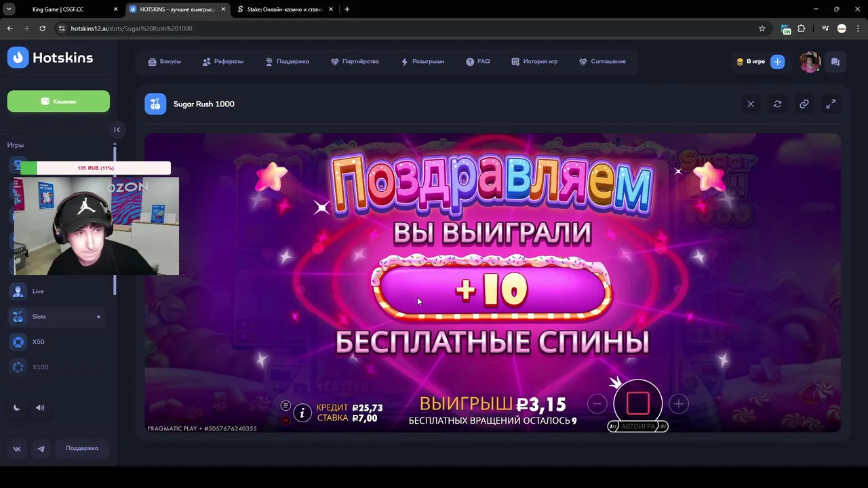Click the bottom Поддержка button

pyautogui.click(x=82, y=449)
